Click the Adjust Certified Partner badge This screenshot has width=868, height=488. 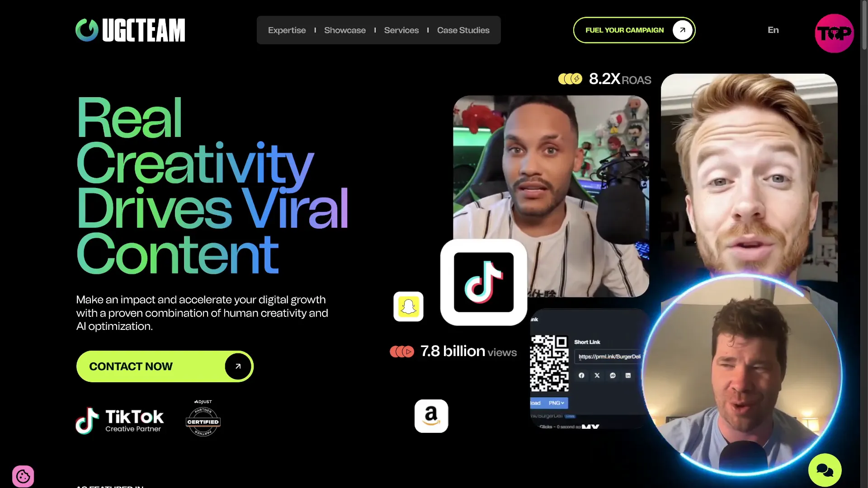click(x=203, y=418)
